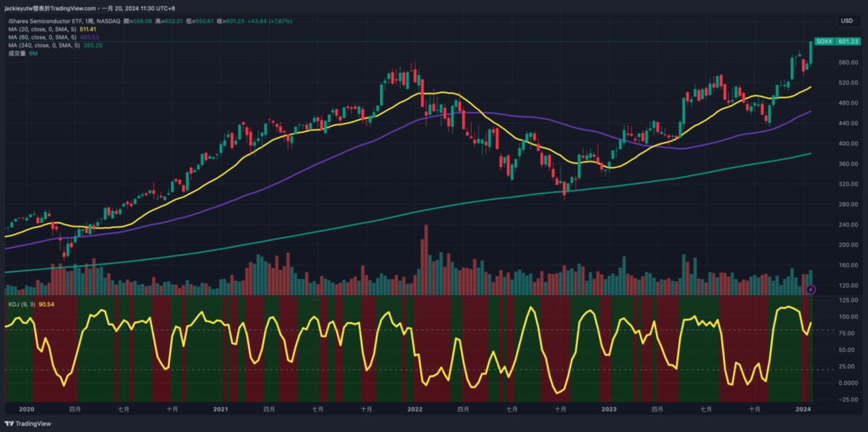
Task: Open the USD currency selector
Action: coord(846,21)
